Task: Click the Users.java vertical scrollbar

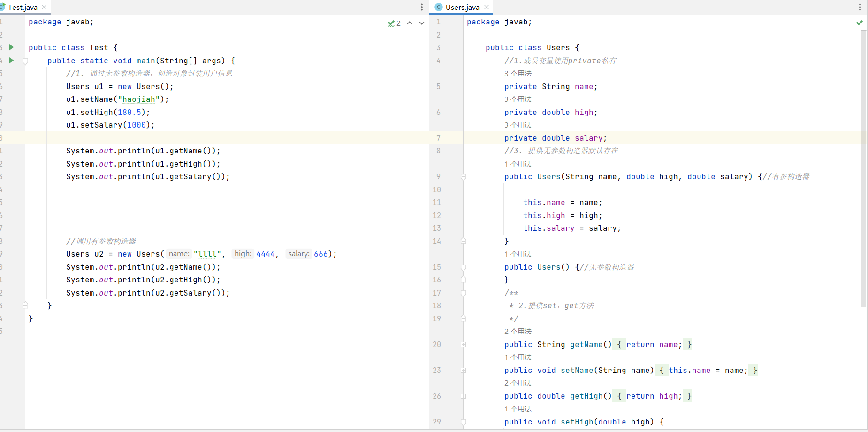Action: tap(863, 169)
